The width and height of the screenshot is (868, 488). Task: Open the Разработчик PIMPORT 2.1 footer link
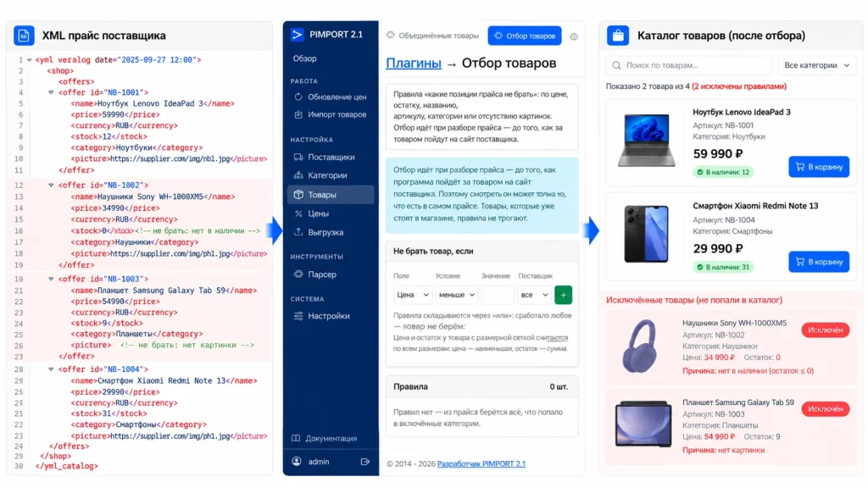coord(481,463)
